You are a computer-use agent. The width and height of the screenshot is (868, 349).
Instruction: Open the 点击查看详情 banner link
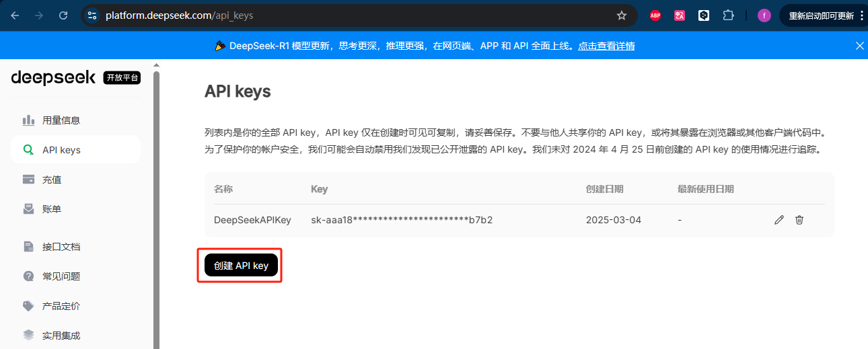pos(606,46)
